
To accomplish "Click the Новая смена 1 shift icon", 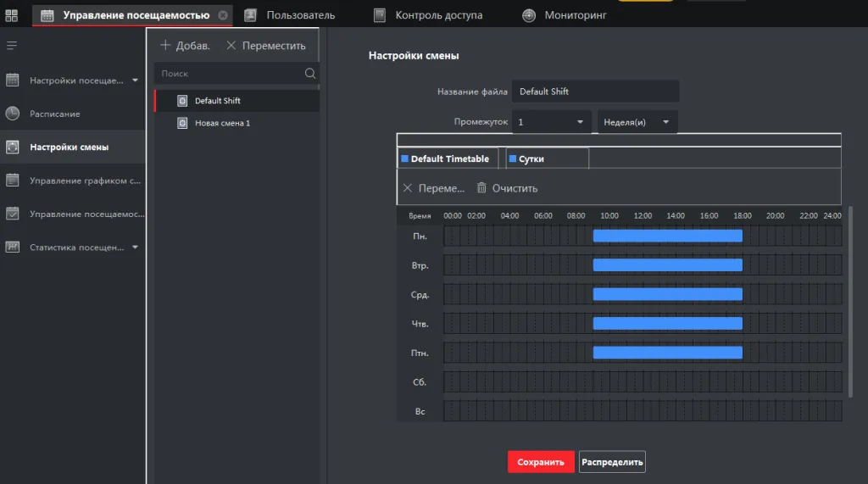I will [181, 123].
